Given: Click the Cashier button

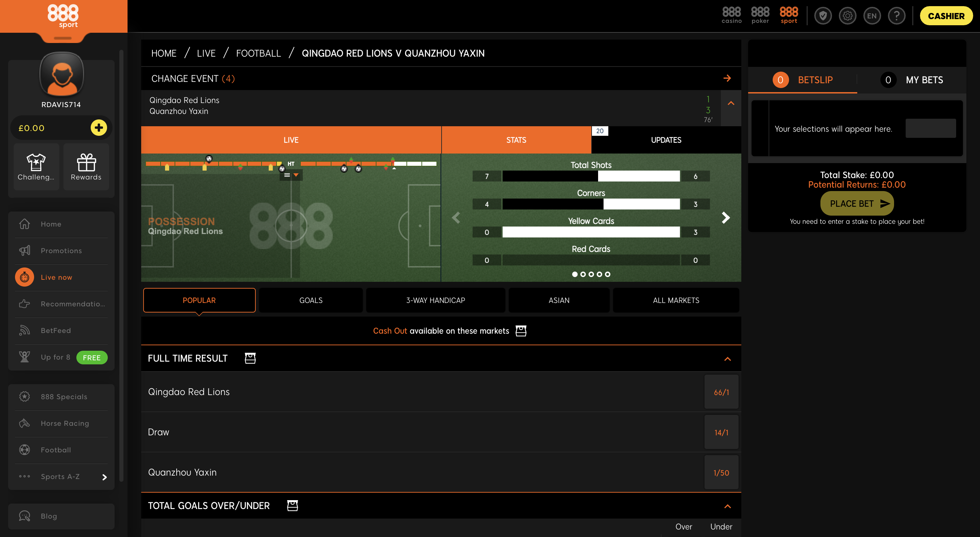Looking at the screenshot, I should pyautogui.click(x=946, y=16).
